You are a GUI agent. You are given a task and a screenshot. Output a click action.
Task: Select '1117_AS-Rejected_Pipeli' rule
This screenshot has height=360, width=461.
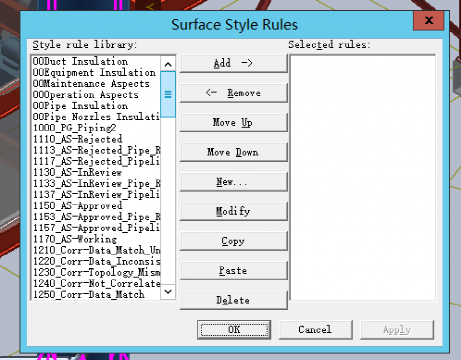coord(95,161)
